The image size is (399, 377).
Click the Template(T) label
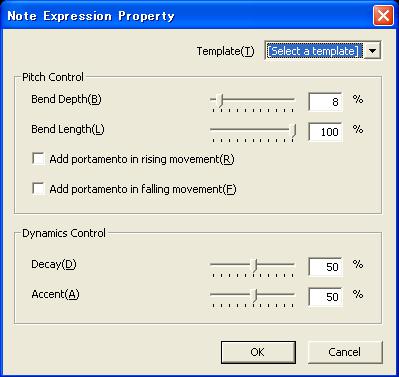click(225, 51)
